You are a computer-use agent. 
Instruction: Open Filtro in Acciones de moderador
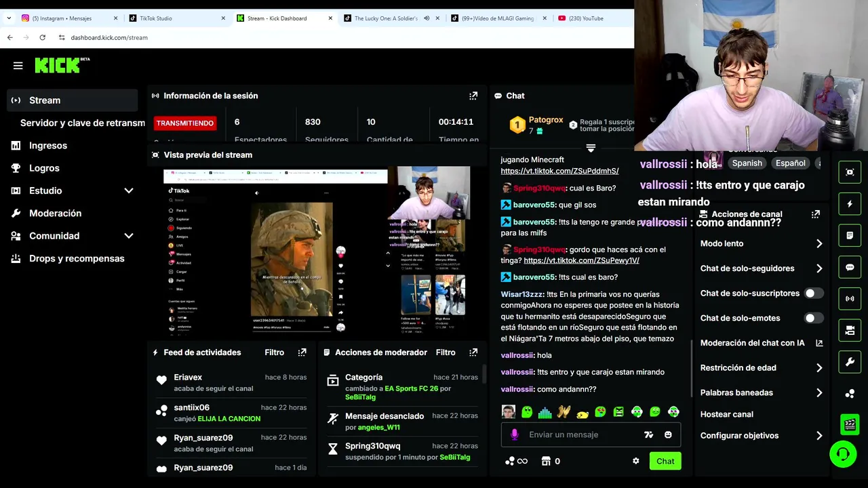click(x=446, y=352)
